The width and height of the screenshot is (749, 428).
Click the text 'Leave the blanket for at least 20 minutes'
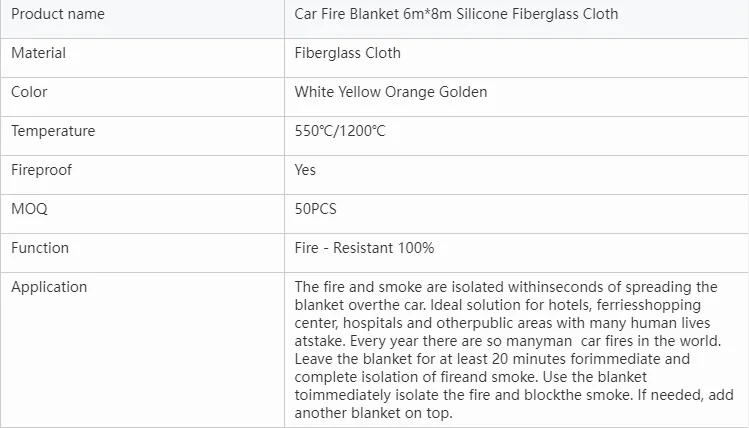430,358
